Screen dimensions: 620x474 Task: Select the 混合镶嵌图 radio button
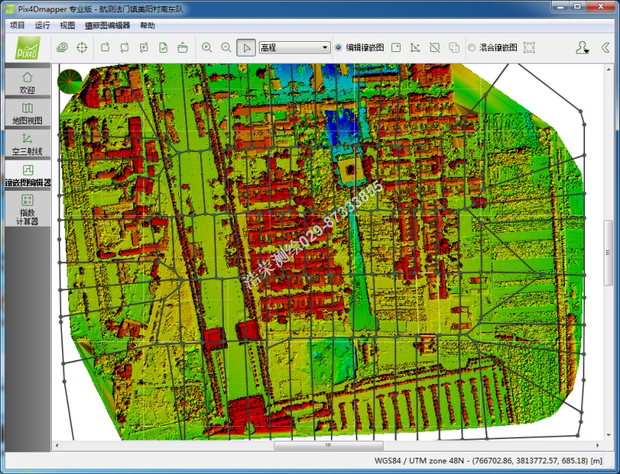point(471,48)
